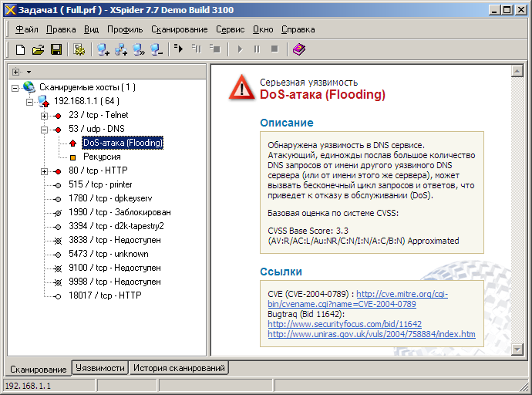Open a task file via folder icon
Image resolution: width=532 pixels, height=395 pixels.
[x=38, y=49]
